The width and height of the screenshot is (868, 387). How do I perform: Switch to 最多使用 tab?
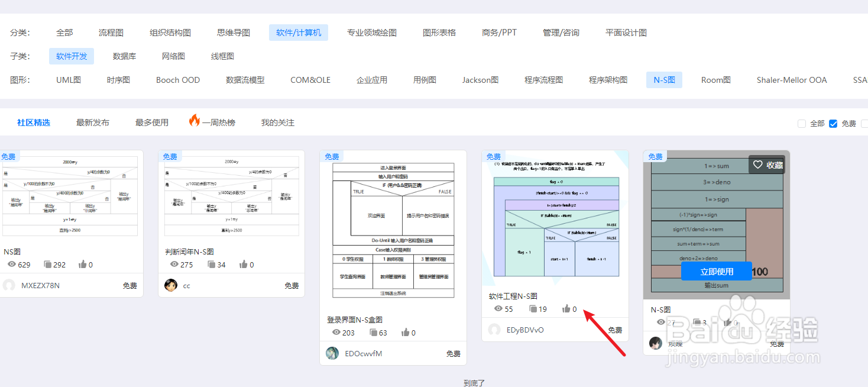[x=152, y=122]
